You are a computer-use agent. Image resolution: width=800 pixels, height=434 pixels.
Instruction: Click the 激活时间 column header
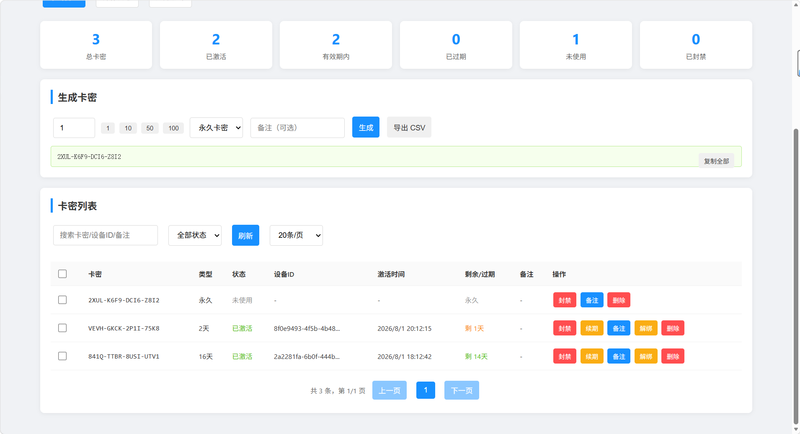coord(391,274)
